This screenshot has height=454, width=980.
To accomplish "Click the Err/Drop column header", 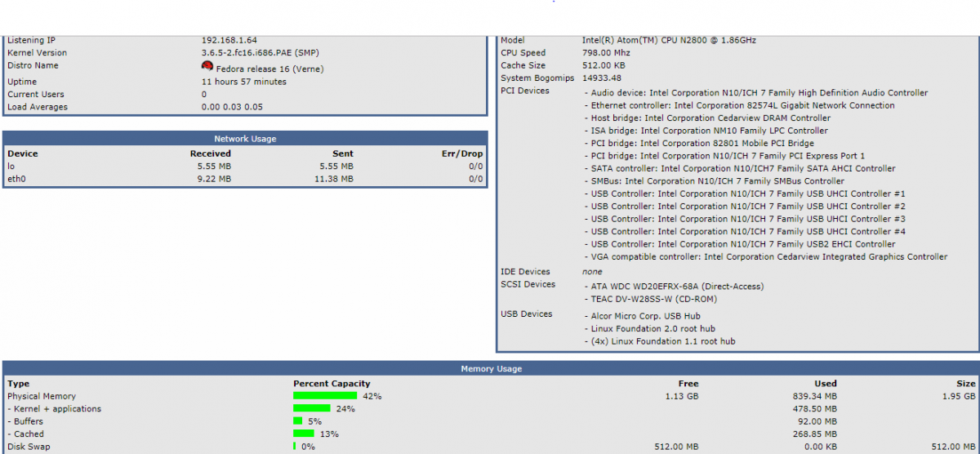I will (462, 154).
